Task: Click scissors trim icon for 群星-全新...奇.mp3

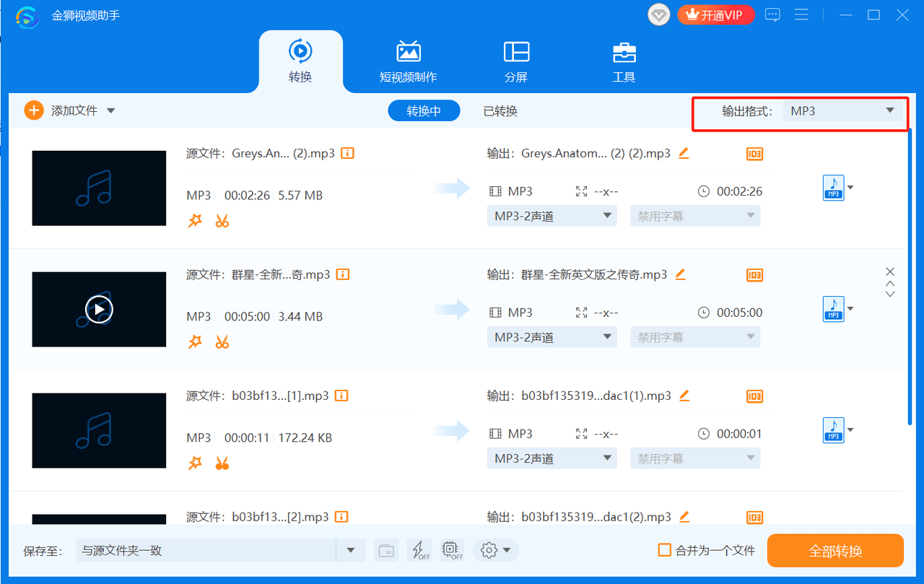Action: (x=222, y=342)
